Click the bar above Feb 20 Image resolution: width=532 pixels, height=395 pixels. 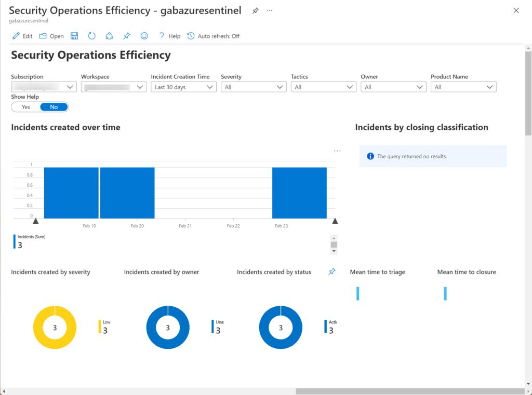pos(127,193)
